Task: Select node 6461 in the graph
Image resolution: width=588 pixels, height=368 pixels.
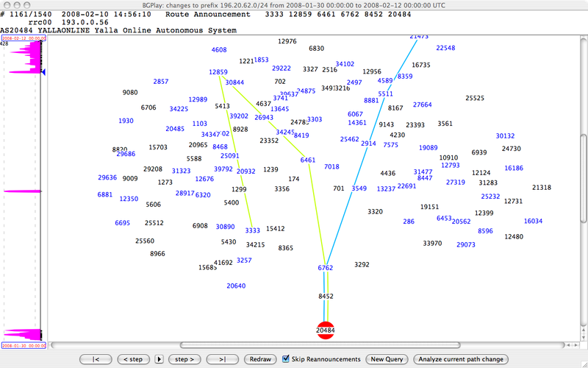Action: click(308, 160)
